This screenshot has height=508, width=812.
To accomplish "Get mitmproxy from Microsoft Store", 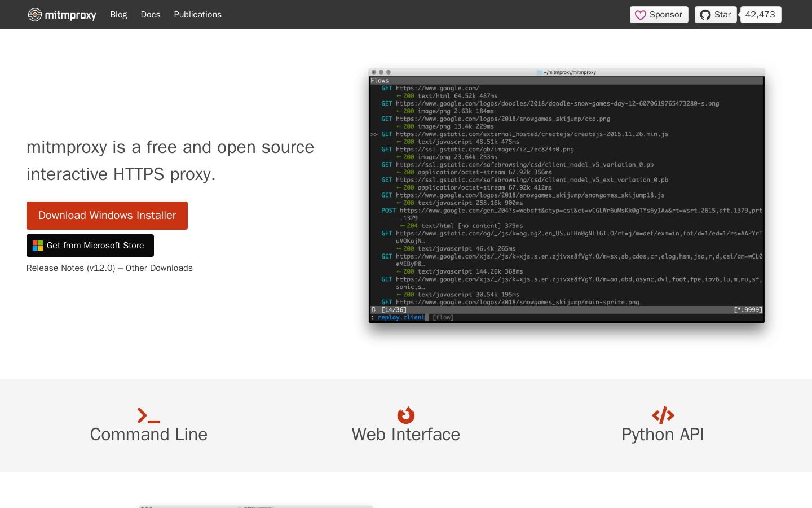I will pyautogui.click(x=90, y=246).
